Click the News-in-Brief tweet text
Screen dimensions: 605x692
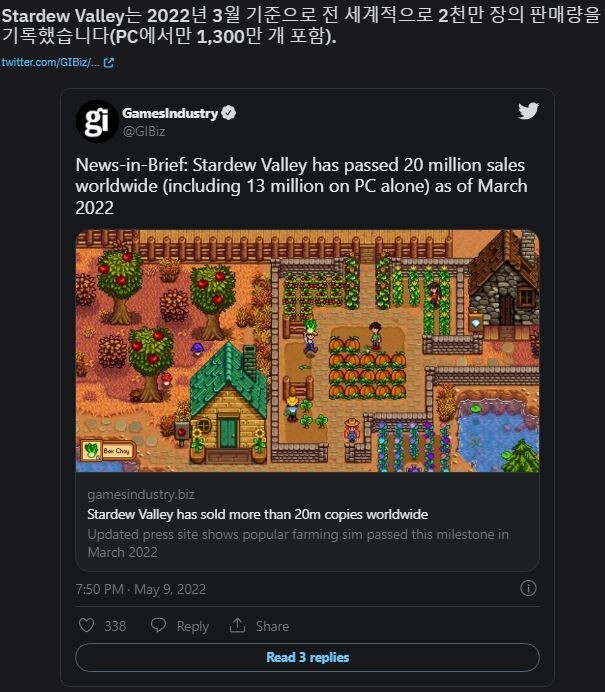pos(300,185)
